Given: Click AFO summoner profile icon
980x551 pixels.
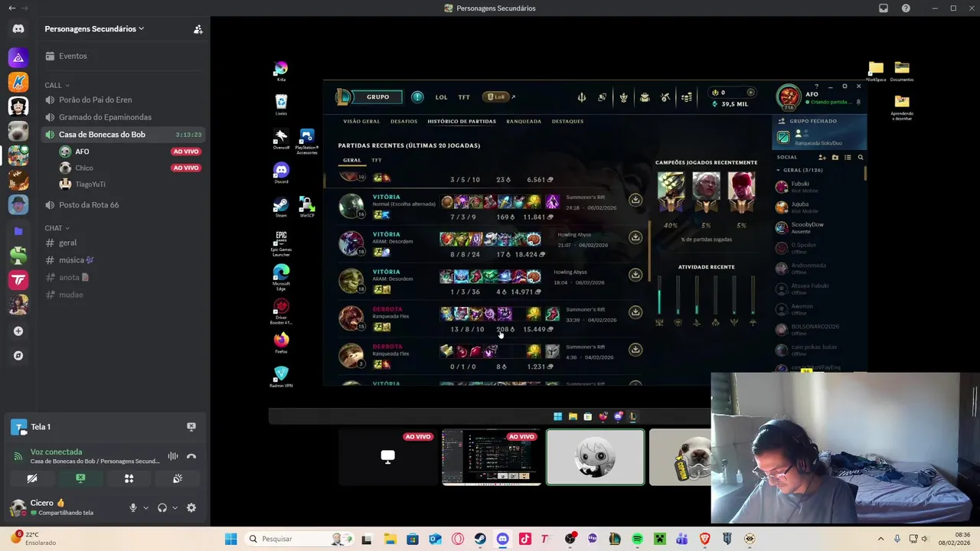Looking at the screenshot, I should tap(789, 97).
